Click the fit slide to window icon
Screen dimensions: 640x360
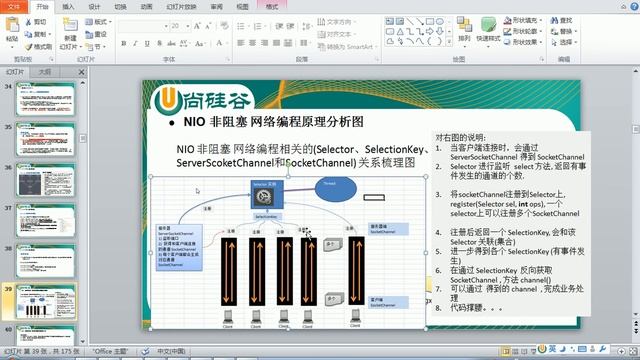[x=633, y=351]
